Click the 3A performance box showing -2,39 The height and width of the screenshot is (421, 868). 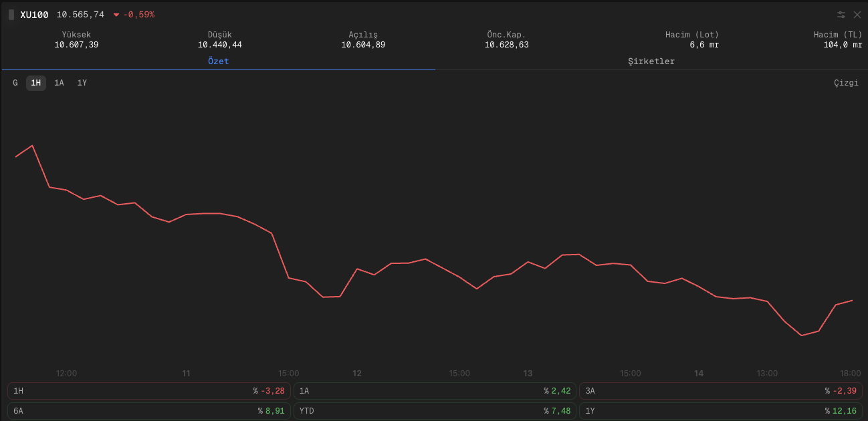click(x=720, y=391)
